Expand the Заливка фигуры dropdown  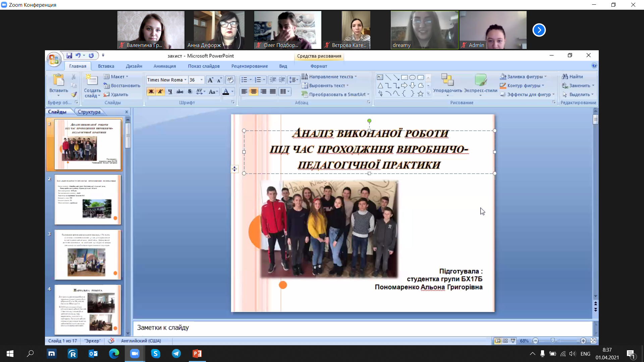tap(545, 77)
